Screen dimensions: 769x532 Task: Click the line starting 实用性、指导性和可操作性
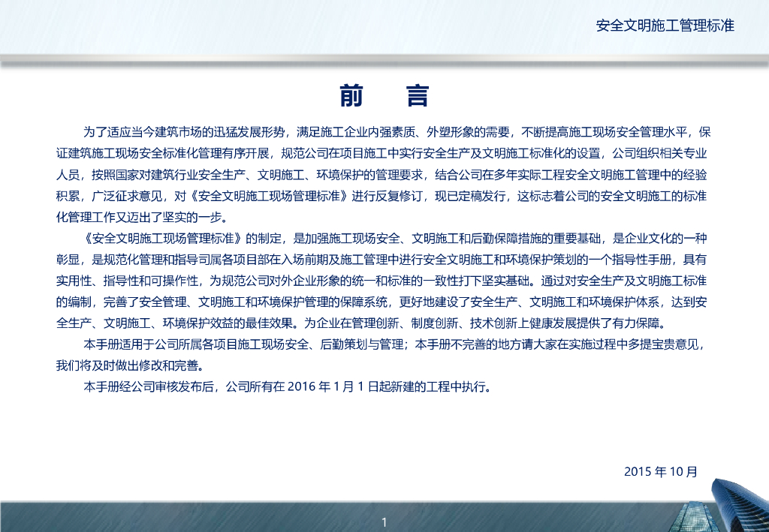tap(381, 281)
